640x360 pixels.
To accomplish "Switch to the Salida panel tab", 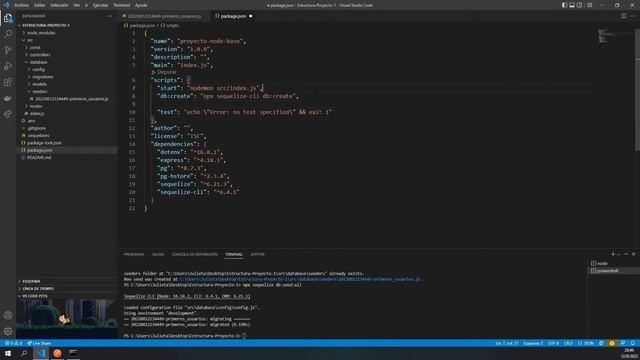I will pyautogui.click(x=158, y=254).
